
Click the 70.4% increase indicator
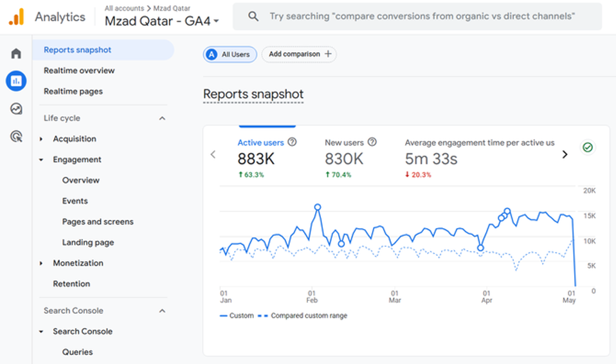pos(338,174)
